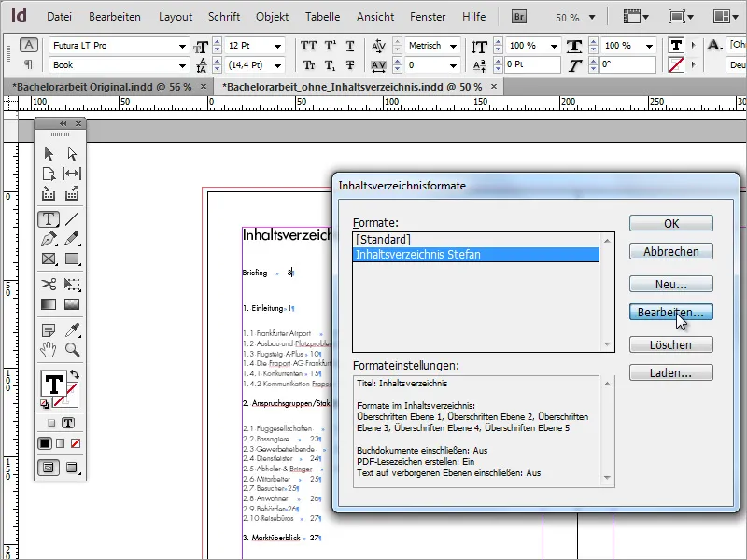Select the Gradient Swatch tool
747x560 pixels.
(49, 304)
